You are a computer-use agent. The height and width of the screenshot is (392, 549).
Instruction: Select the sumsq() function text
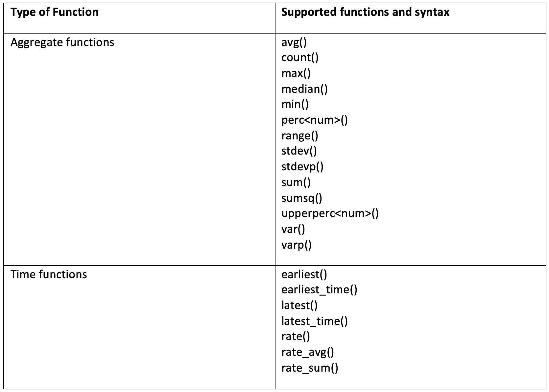[x=302, y=198]
